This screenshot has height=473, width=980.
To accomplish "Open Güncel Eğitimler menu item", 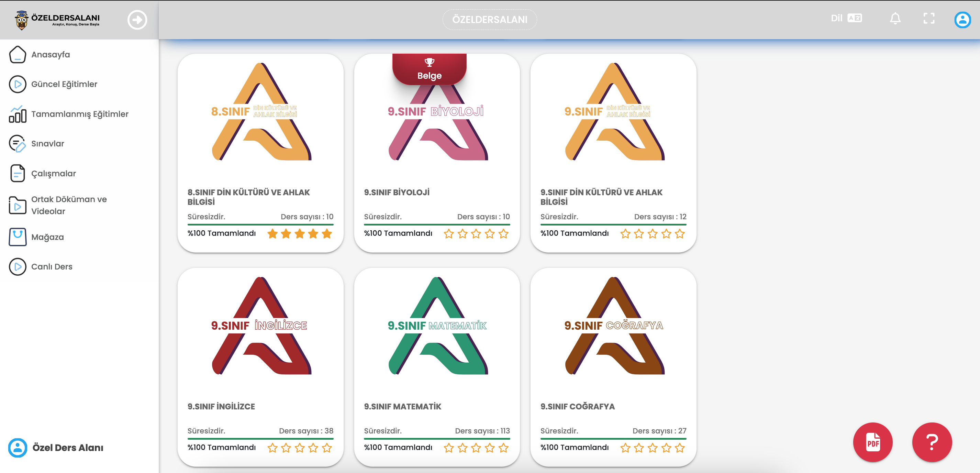I will tap(64, 84).
